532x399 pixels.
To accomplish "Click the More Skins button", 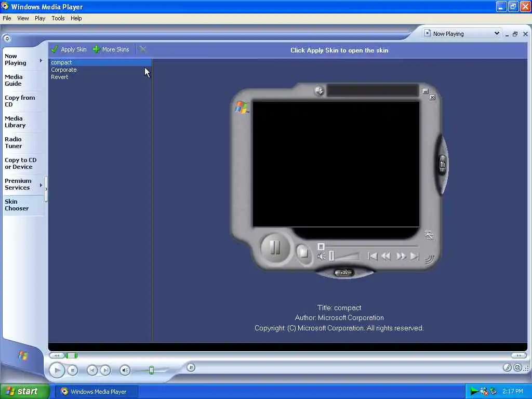I will pyautogui.click(x=111, y=49).
